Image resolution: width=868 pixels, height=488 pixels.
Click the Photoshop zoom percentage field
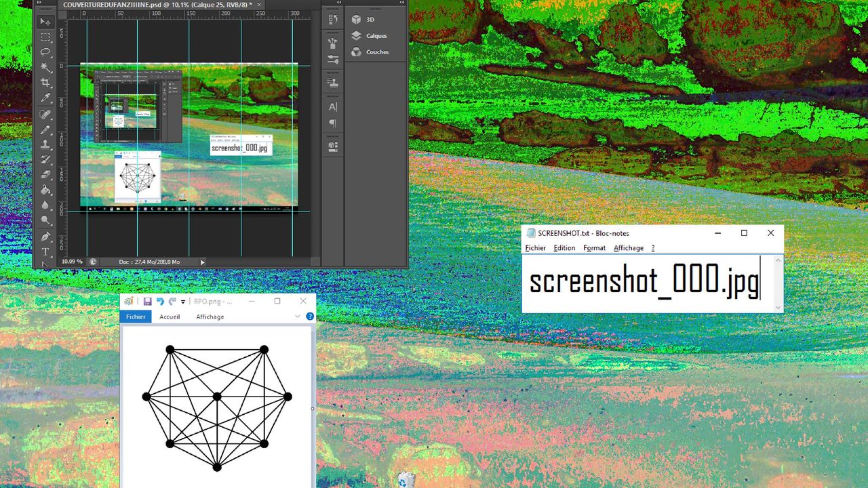[72, 262]
